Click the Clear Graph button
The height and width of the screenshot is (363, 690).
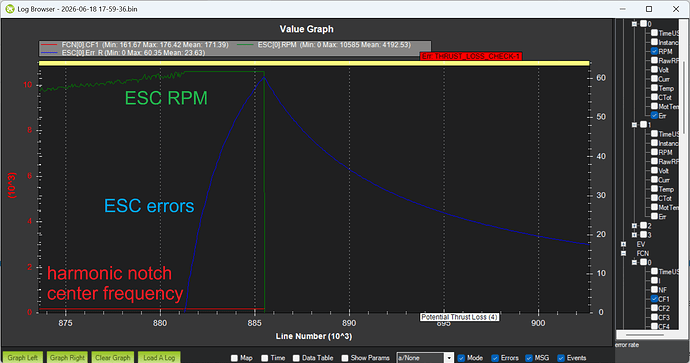pos(113,358)
